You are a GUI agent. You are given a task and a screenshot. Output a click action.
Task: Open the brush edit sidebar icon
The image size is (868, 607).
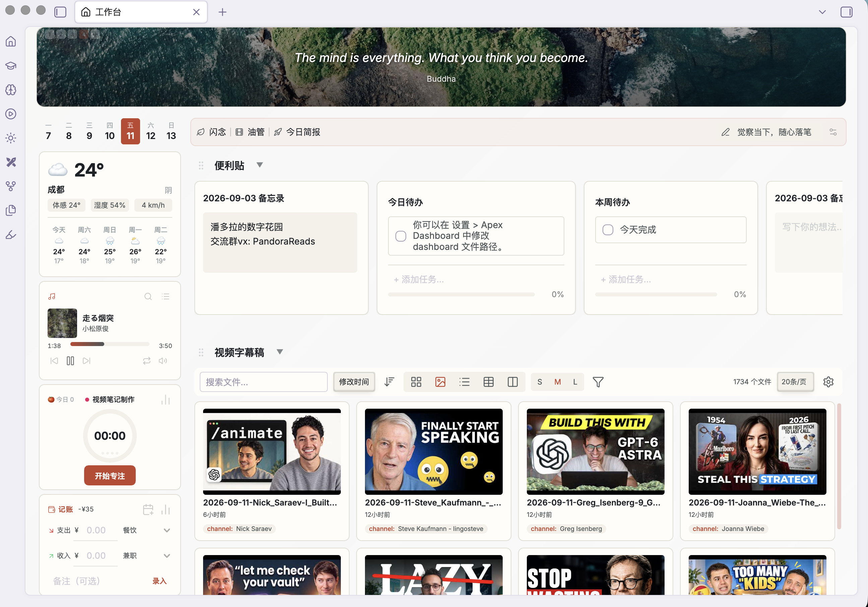point(11,235)
